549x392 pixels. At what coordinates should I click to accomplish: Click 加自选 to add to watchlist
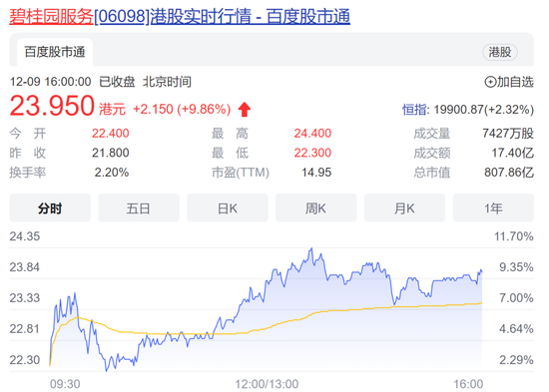(x=509, y=82)
